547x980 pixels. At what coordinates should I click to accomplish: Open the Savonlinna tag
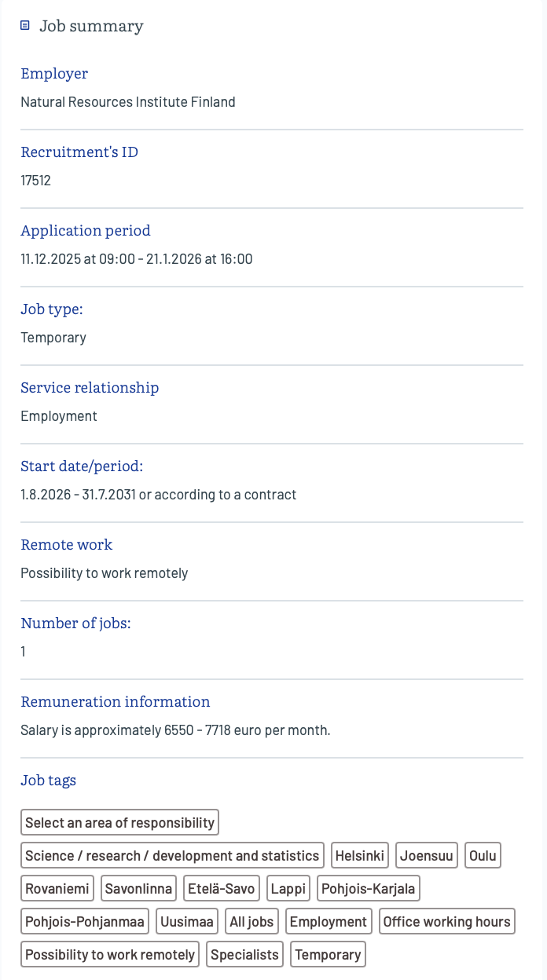(138, 889)
